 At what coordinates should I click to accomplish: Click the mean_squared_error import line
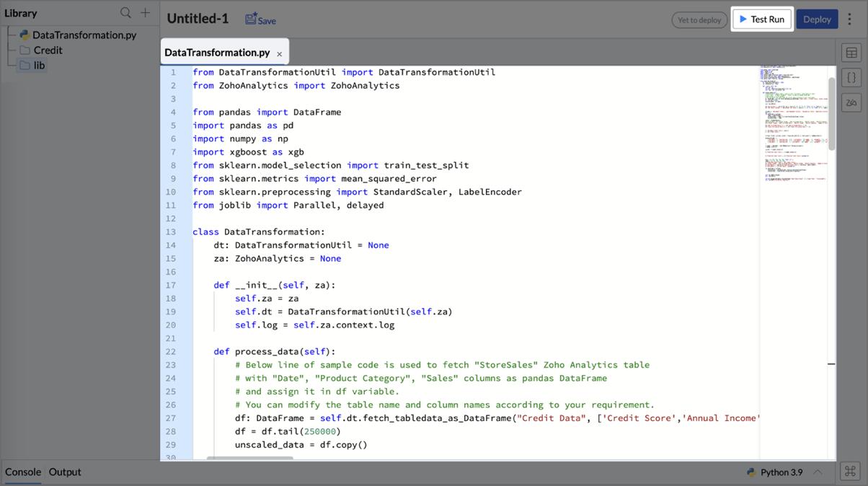[314, 179]
